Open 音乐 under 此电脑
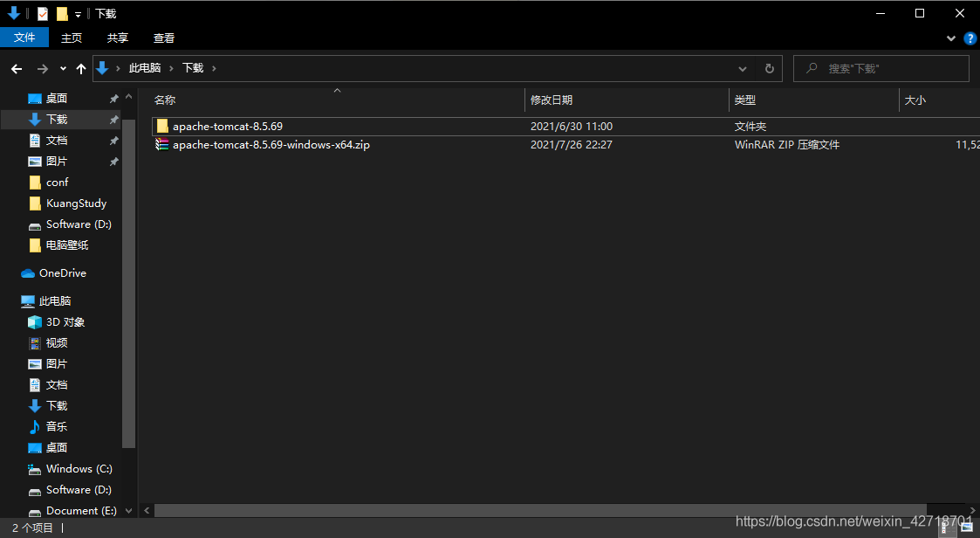 pos(56,427)
